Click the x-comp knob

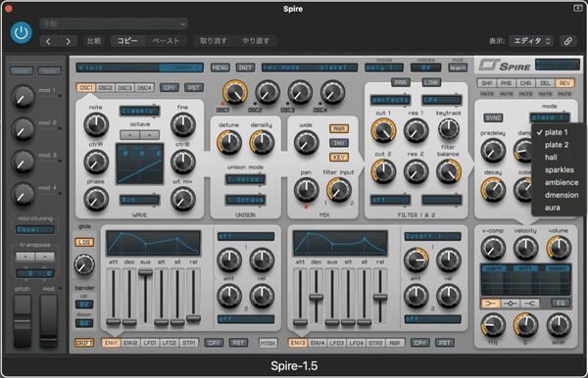click(x=493, y=248)
